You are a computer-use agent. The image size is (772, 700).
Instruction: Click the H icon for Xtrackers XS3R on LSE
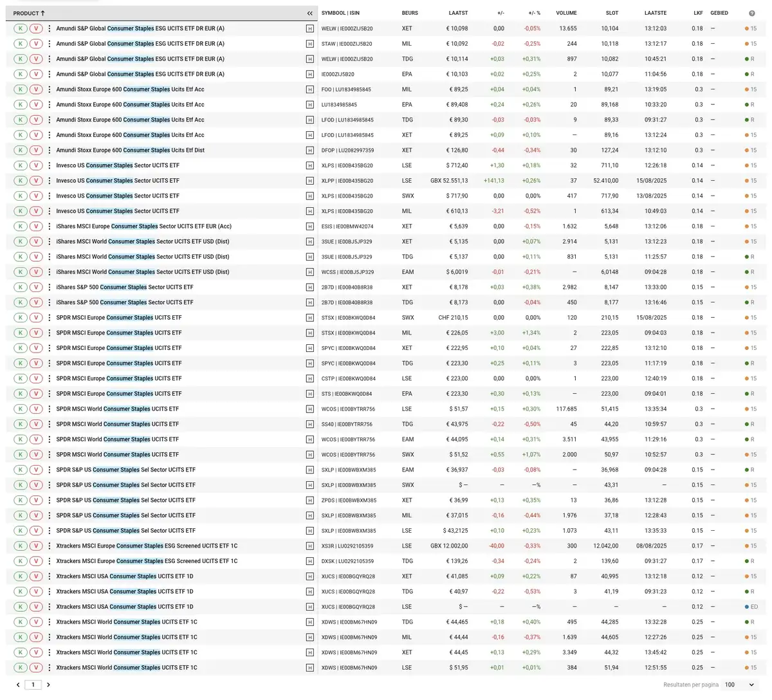310,546
